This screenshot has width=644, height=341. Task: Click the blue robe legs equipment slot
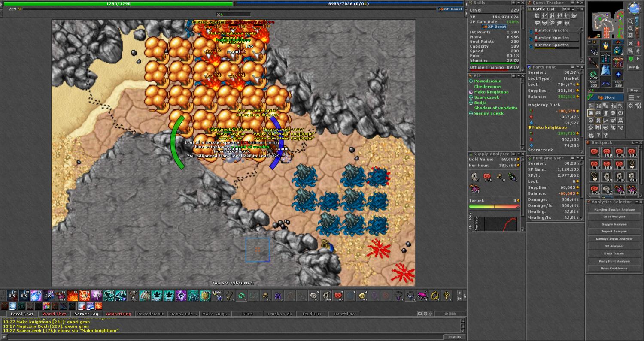tap(606, 69)
